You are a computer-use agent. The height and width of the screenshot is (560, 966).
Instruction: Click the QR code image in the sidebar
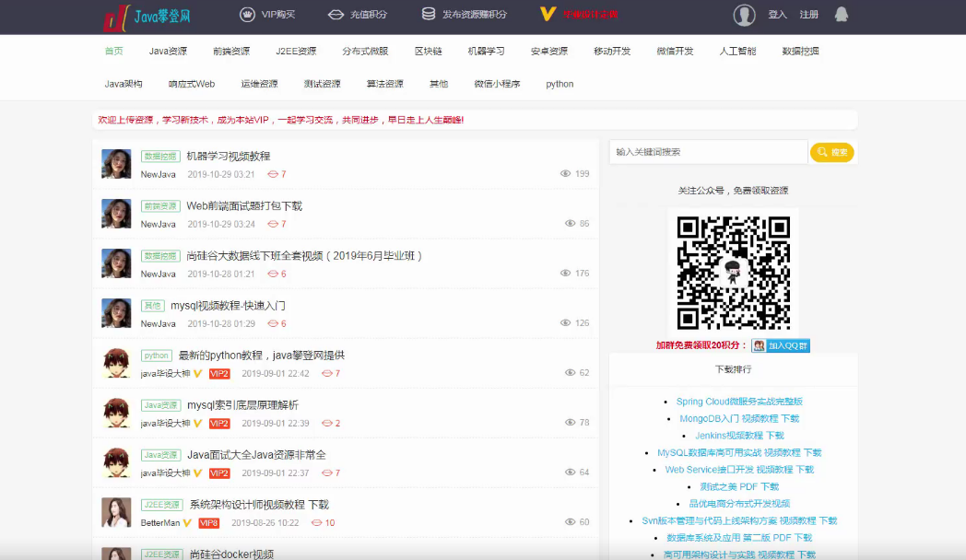click(x=733, y=270)
